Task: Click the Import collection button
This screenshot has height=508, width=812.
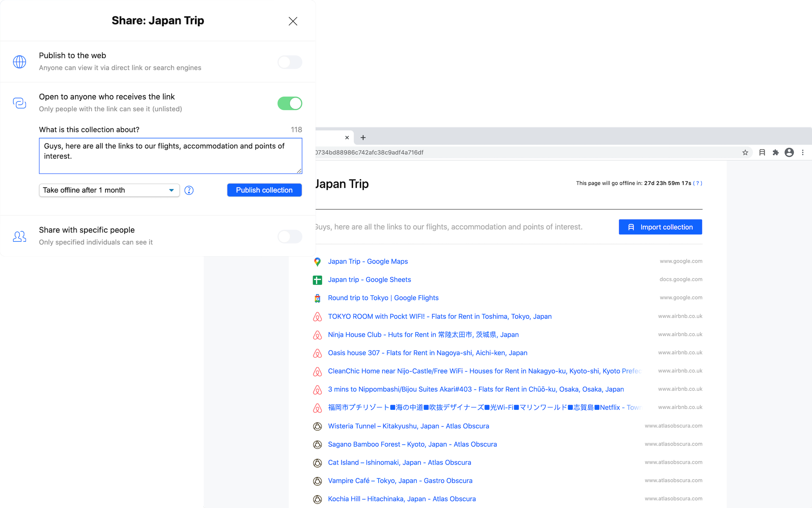Action: [x=660, y=227]
